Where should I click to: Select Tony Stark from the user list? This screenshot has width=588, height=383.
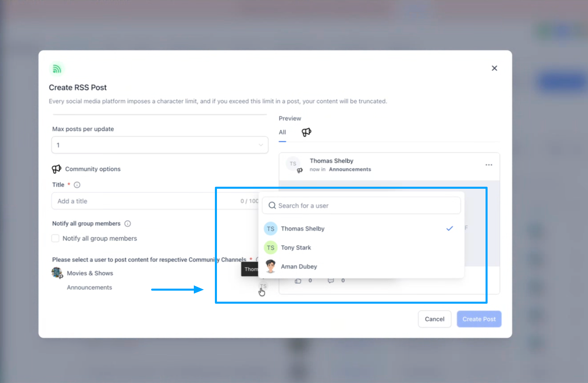[296, 248]
